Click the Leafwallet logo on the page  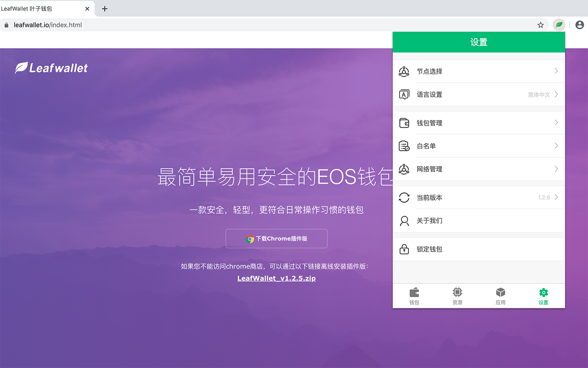click(51, 68)
